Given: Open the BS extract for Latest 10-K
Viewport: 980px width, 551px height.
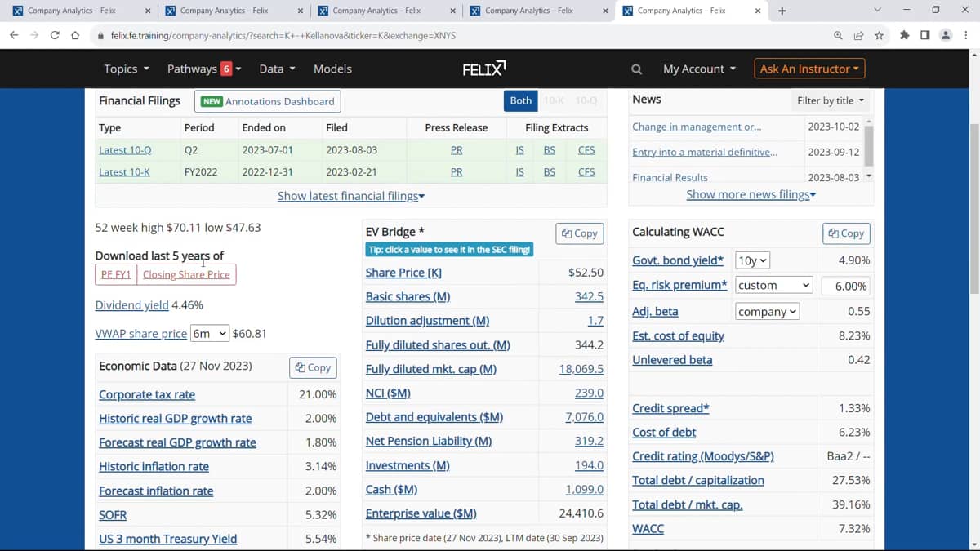Looking at the screenshot, I should (x=549, y=172).
